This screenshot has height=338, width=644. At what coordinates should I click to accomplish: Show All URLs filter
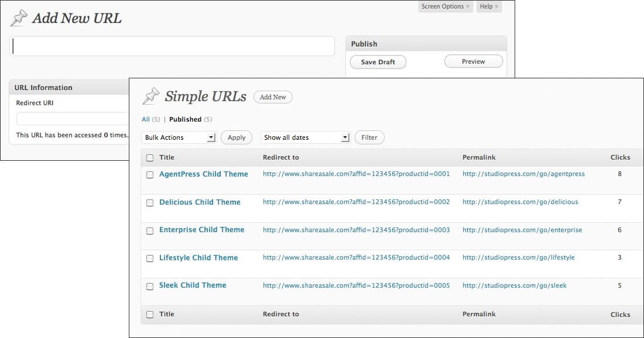point(146,119)
